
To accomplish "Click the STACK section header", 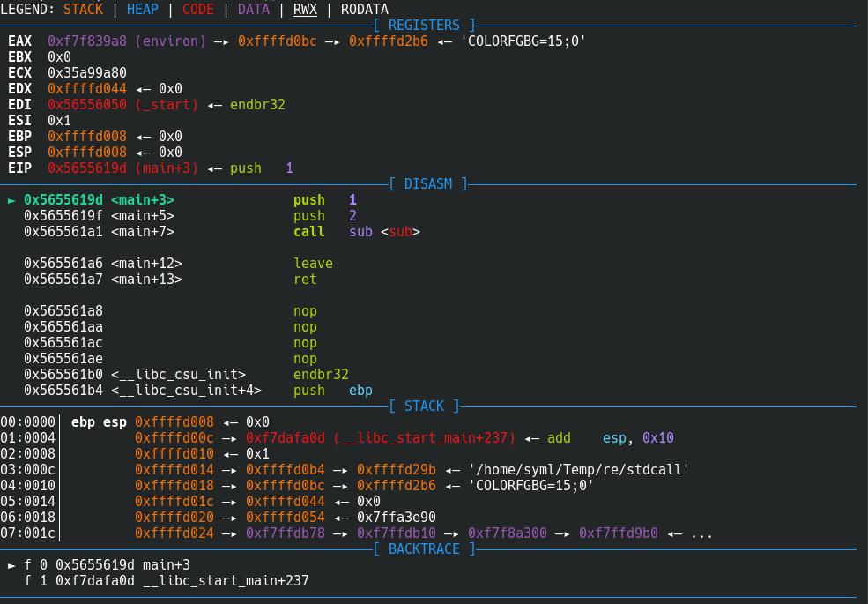I will [x=424, y=406].
